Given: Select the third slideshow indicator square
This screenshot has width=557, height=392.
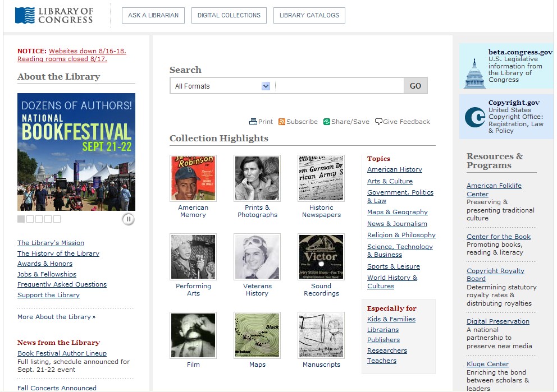Looking at the screenshot, I should click(39, 219).
